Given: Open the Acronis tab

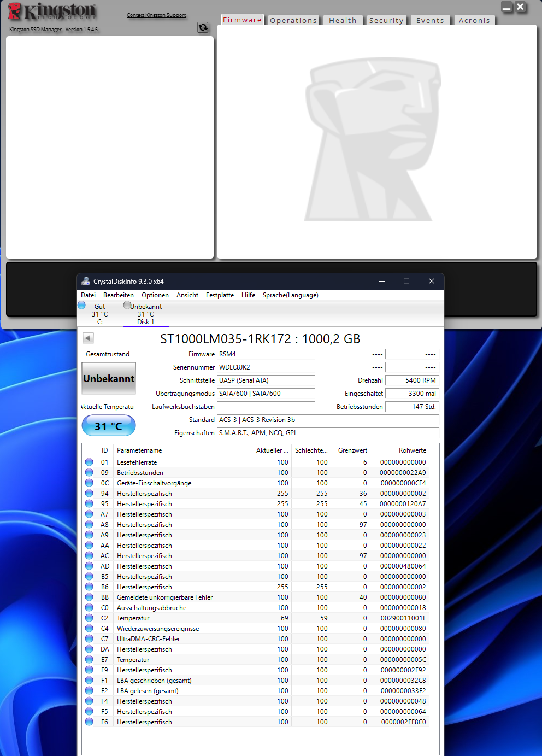Looking at the screenshot, I should (x=474, y=20).
